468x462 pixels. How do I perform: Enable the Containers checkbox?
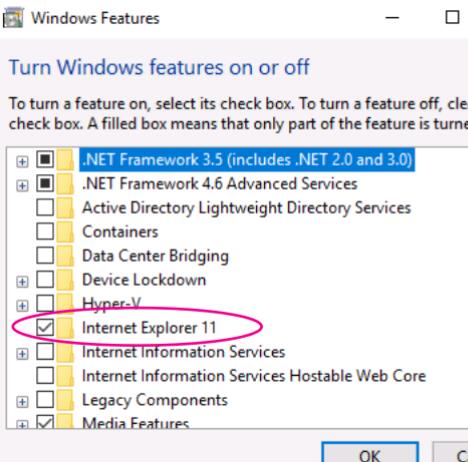(45, 231)
